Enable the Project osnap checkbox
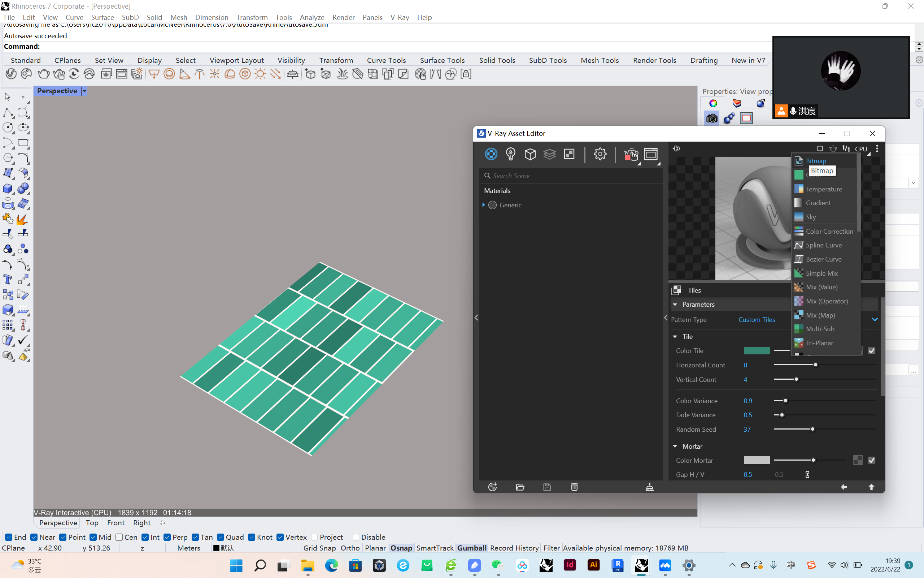Screen dimensions: 924x578 [315, 537]
